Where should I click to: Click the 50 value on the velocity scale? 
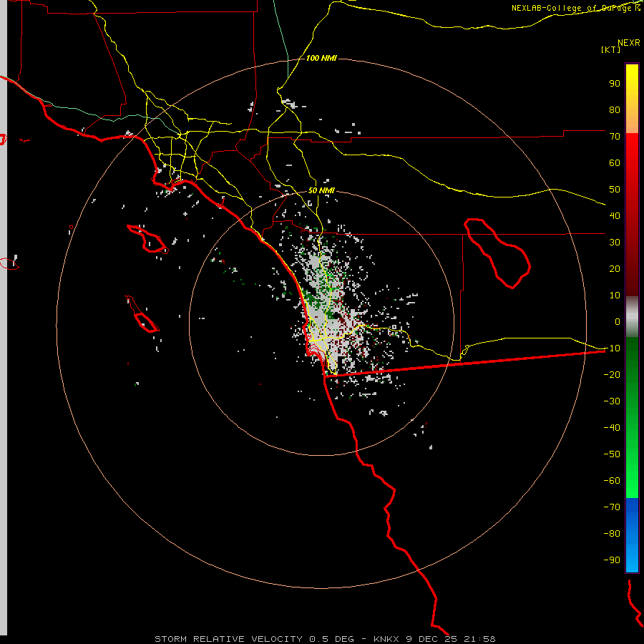[x=615, y=190]
